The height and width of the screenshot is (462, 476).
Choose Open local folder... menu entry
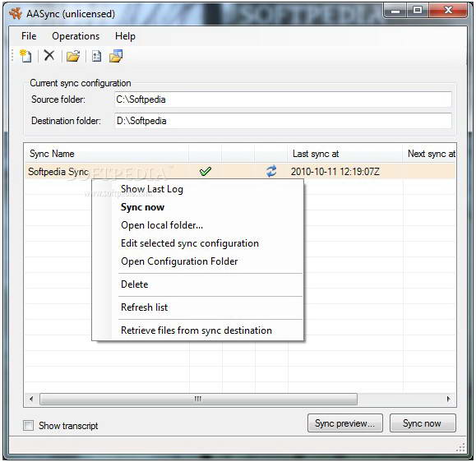197,225
